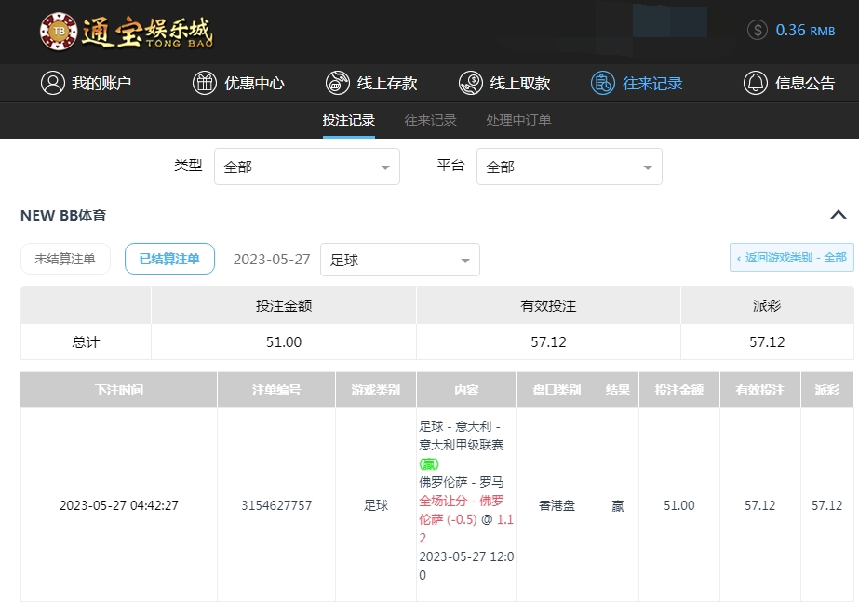Click the bell icon for announcements
The image size is (859, 616).
click(755, 83)
